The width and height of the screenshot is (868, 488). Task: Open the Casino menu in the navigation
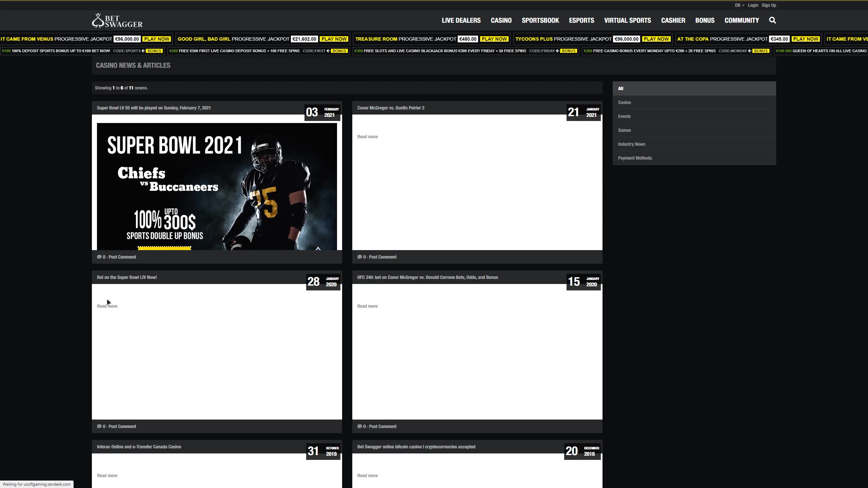point(501,20)
